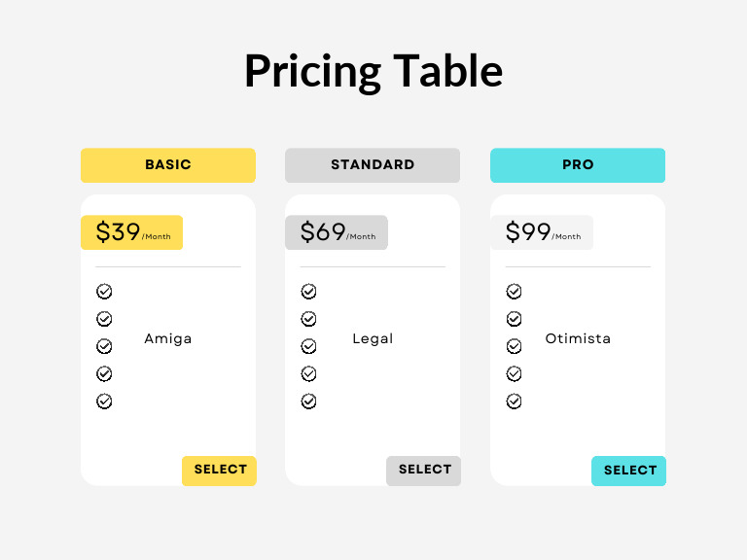Choose the Pro plan via cyan Select
Screen dimensions: 747x560
point(629,471)
